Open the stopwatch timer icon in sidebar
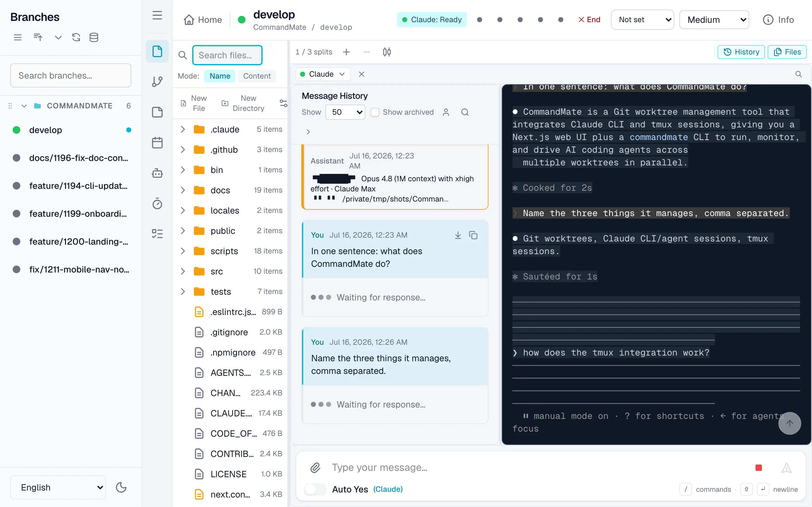 [157, 203]
